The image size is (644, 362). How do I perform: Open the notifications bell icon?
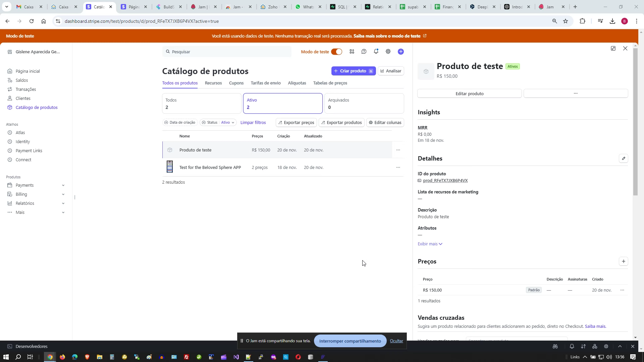[376, 52]
